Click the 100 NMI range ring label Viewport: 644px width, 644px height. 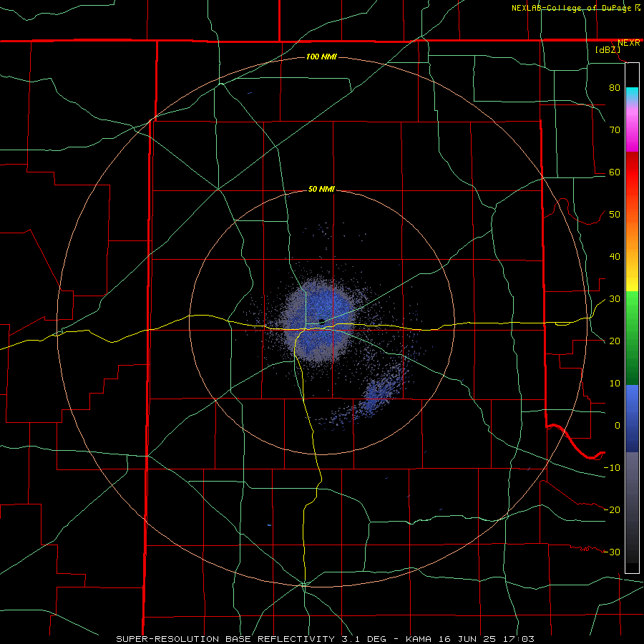321,57
